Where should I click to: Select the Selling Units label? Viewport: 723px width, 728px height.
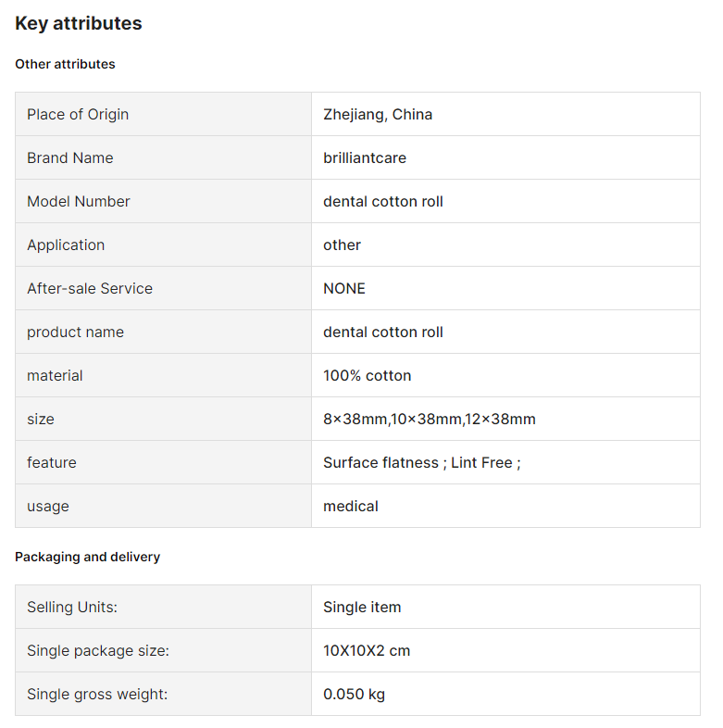coord(72,608)
